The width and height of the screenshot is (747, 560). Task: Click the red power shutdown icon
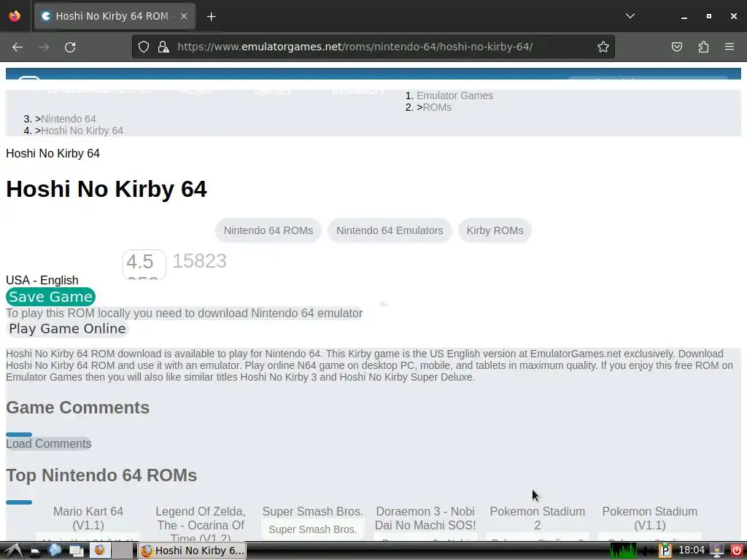coord(736,551)
